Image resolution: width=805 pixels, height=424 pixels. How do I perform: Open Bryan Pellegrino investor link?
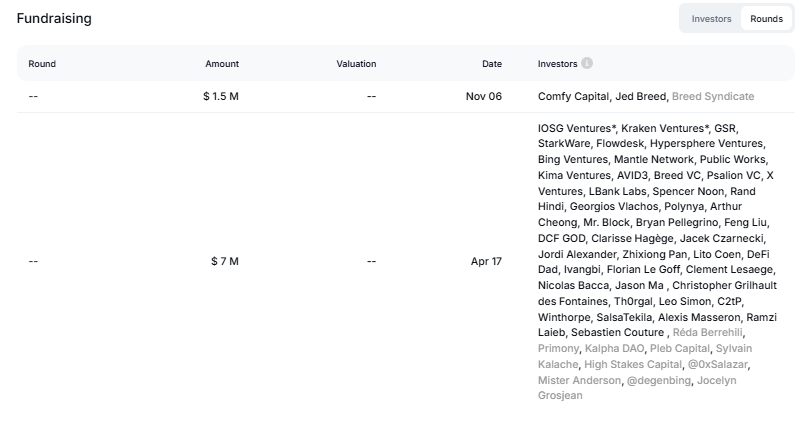coord(677,223)
